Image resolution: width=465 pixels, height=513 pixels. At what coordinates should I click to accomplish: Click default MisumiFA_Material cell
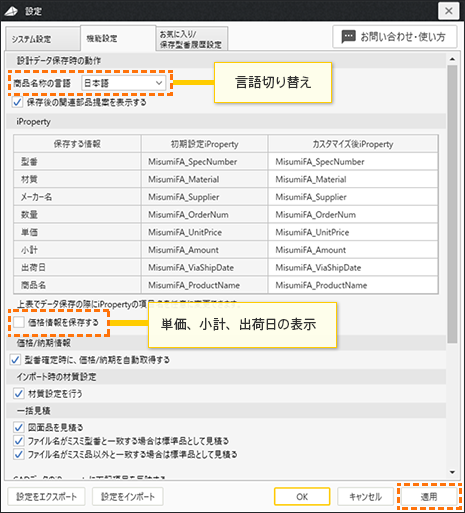tap(204, 179)
